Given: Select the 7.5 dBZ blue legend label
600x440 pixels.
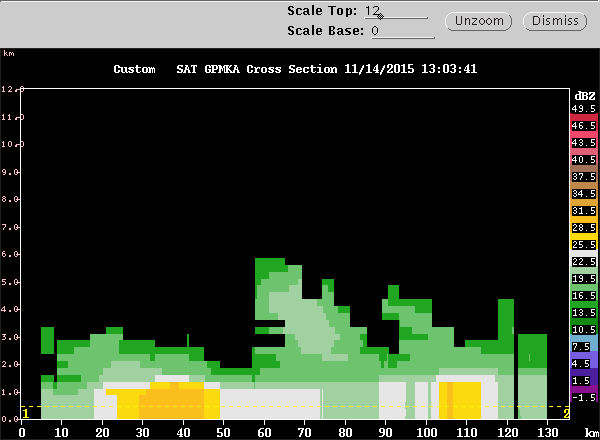Looking at the screenshot, I should tap(581, 347).
